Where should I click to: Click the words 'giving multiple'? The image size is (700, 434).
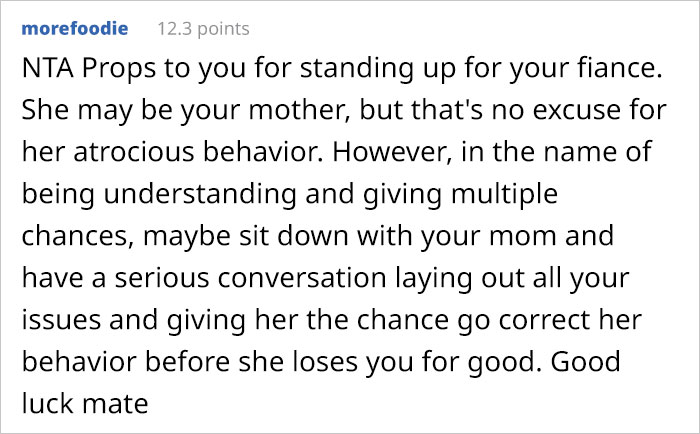click(460, 195)
